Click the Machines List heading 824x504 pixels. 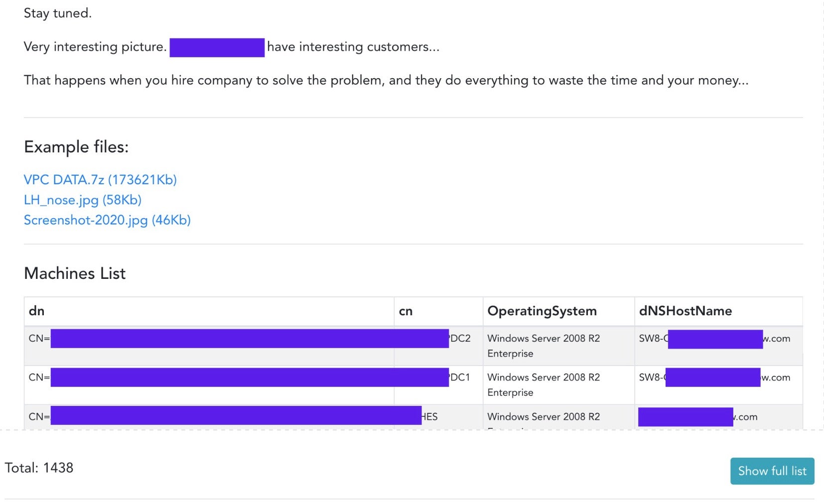click(75, 273)
